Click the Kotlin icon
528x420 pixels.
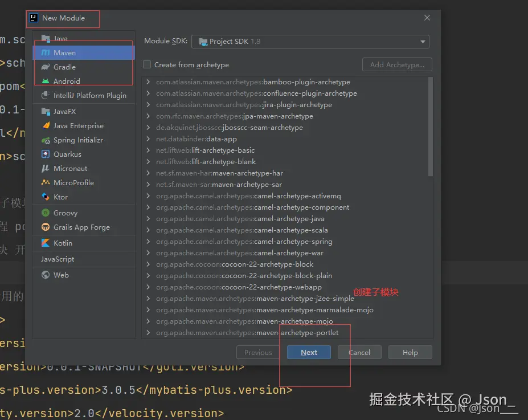point(46,243)
